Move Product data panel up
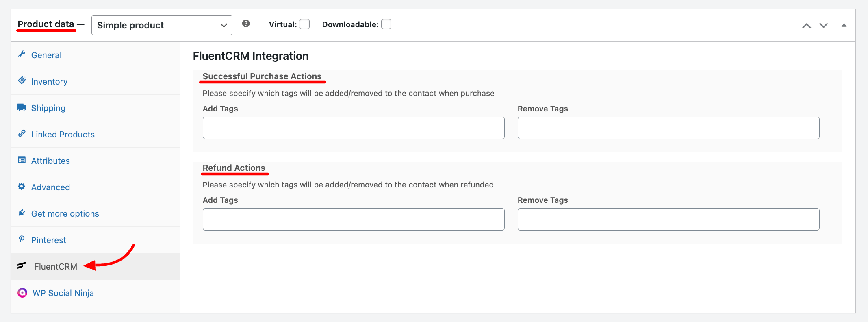Screen dimensions: 868x322 coord(807,26)
